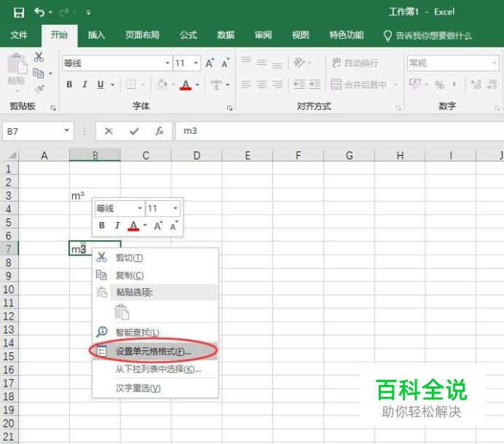
Task: Click the Insert Function fx icon
Action: coord(160,131)
